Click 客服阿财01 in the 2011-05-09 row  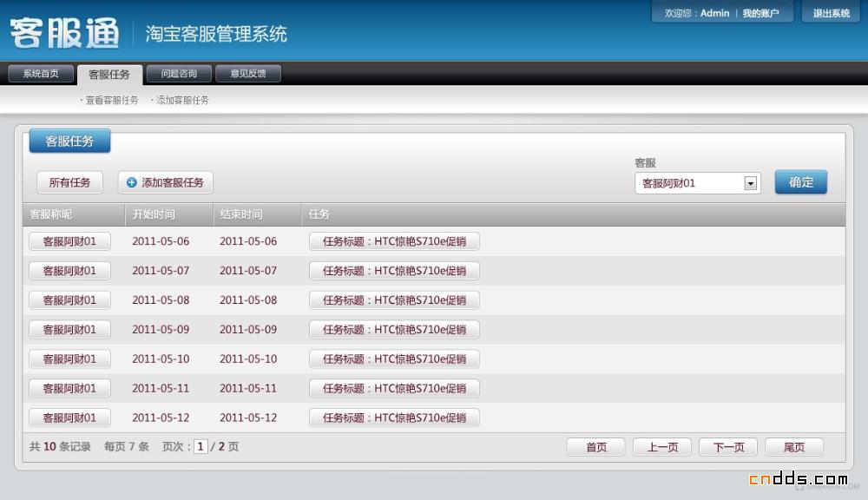tap(69, 330)
